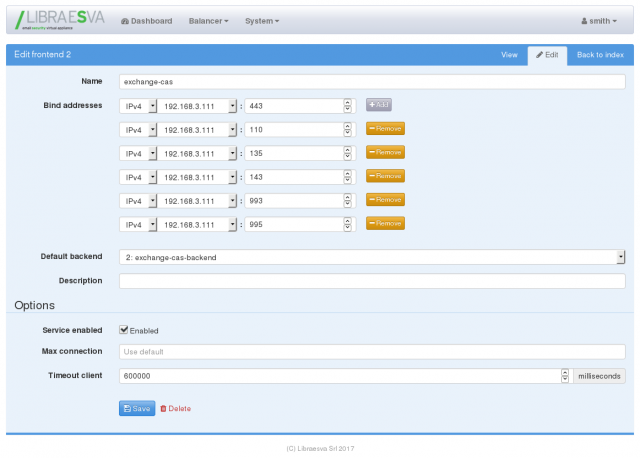Remove the port 995 bind address
This screenshot has height=458, width=640.
385,224
